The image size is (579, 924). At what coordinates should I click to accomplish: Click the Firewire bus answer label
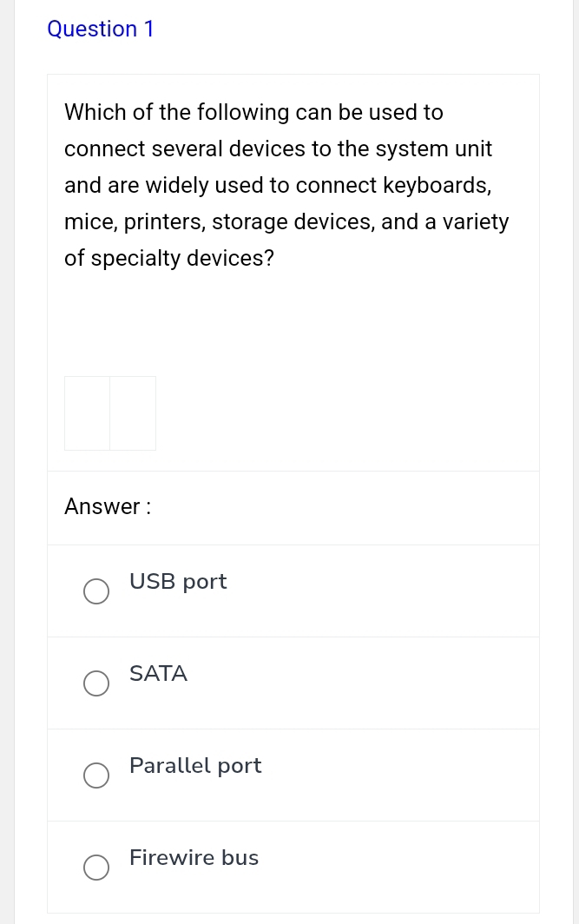(x=194, y=858)
